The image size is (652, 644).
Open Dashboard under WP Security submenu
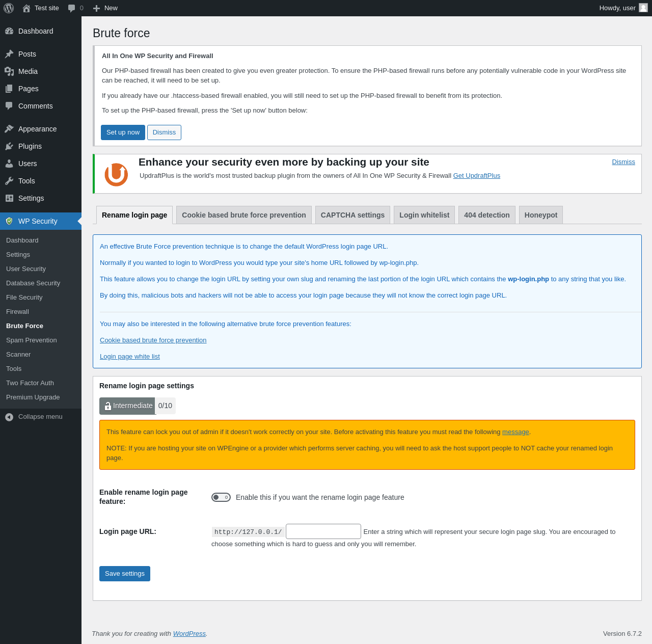click(22, 240)
